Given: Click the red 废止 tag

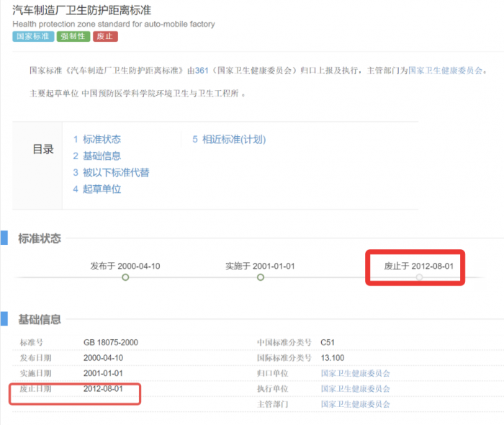Looking at the screenshot, I should coord(105,36).
